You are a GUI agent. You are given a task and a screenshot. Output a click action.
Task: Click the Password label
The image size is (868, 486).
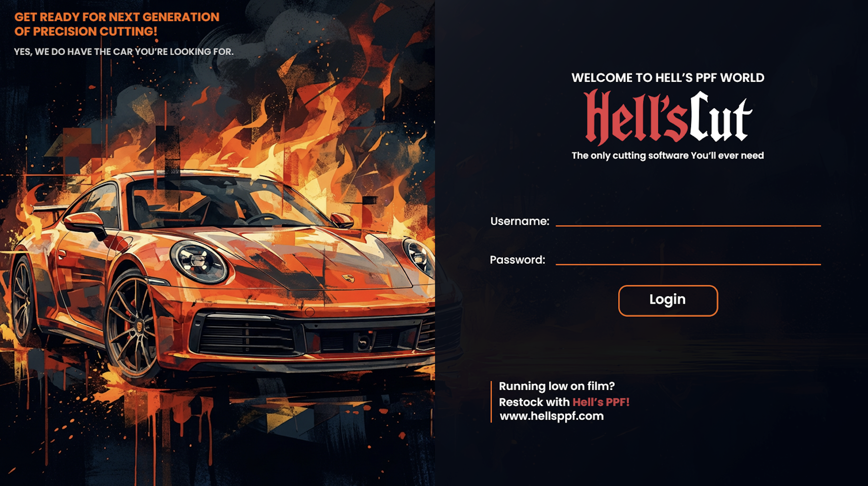[x=517, y=260]
